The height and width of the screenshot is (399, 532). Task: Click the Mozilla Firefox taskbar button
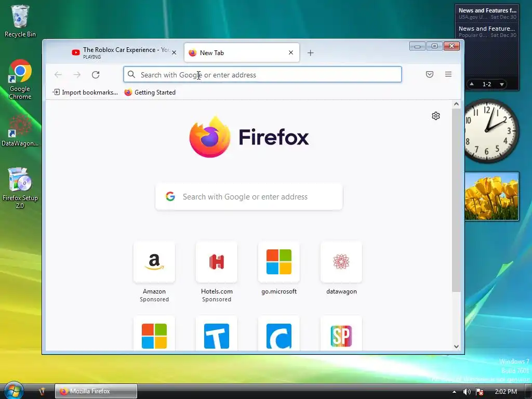pos(96,391)
